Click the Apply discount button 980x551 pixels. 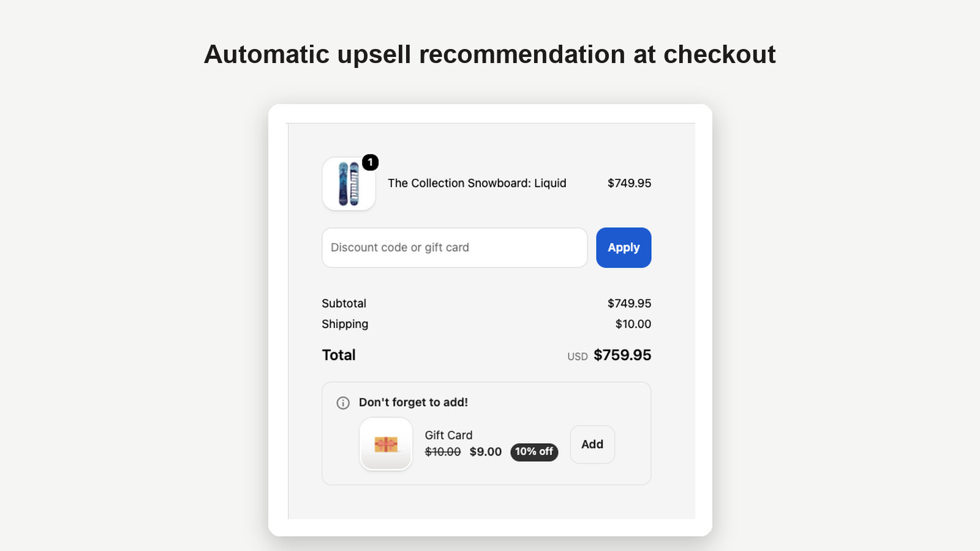[624, 247]
